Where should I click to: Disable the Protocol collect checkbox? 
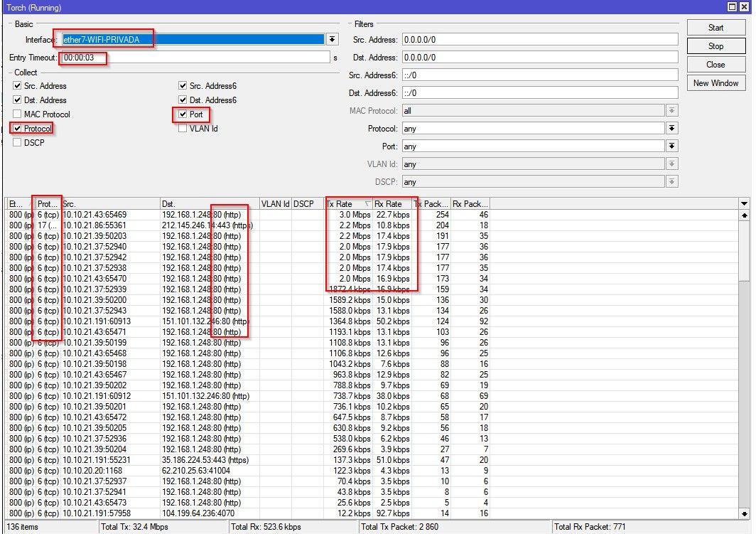[16, 128]
